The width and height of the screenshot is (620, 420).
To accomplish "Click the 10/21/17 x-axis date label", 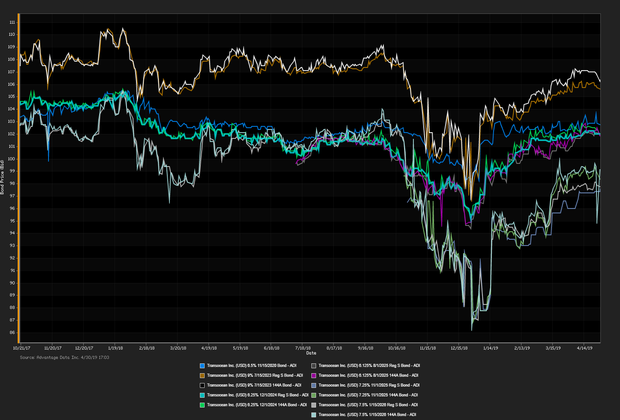I will click(x=21, y=348).
